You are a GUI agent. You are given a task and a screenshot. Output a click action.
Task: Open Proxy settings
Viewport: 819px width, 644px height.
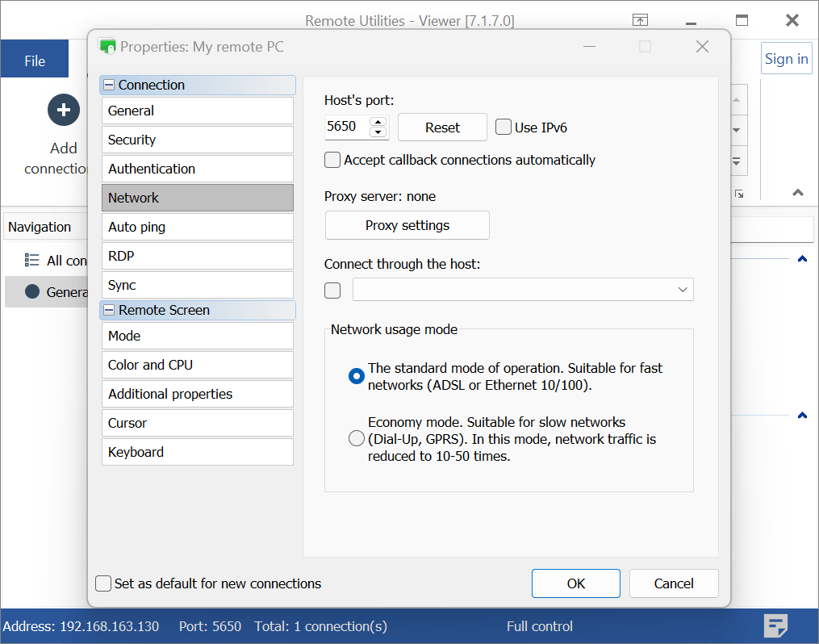[x=407, y=225]
